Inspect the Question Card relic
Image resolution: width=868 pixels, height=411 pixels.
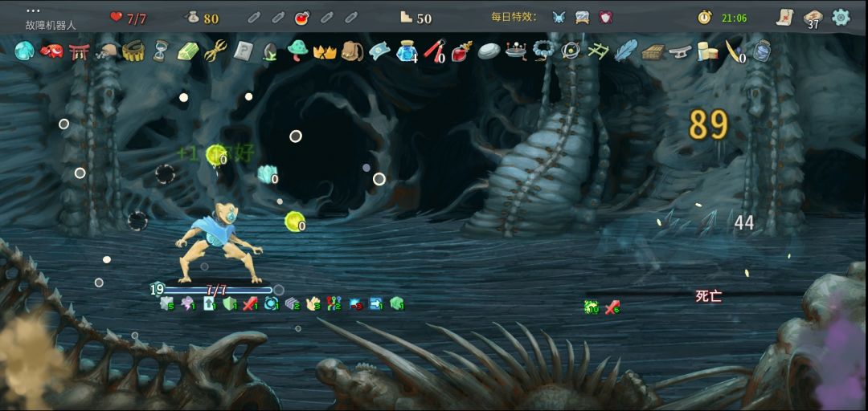coord(243,51)
